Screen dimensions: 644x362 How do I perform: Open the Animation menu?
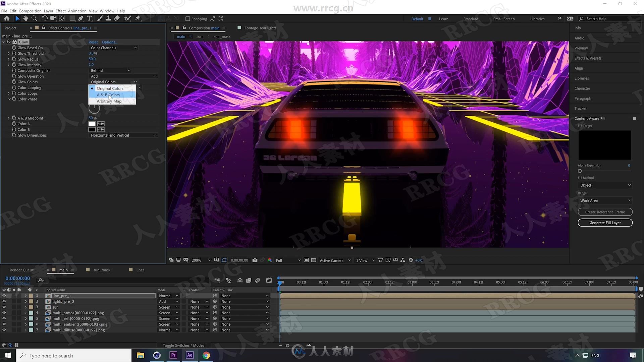pyautogui.click(x=77, y=11)
